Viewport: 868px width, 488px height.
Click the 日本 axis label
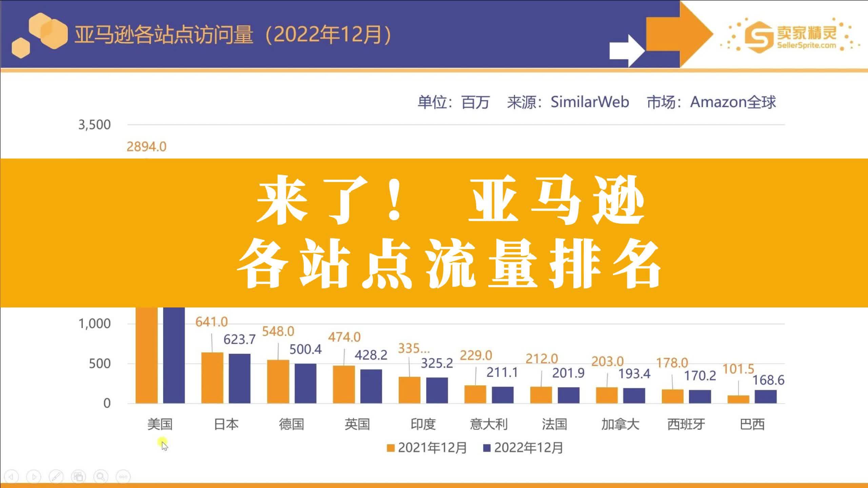(226, 424)
